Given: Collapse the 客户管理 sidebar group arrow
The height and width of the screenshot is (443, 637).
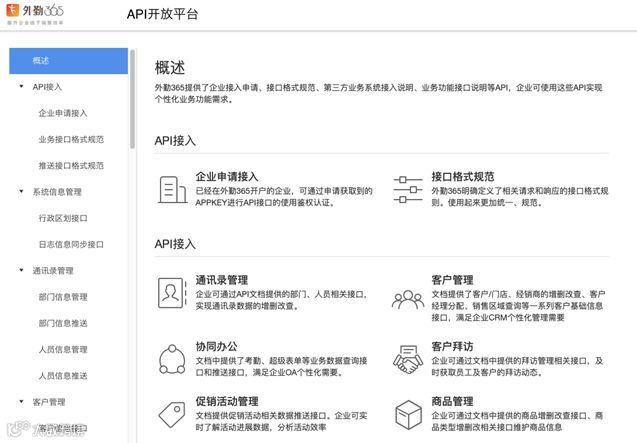Looking at the screenshot, I should (22, 401).
